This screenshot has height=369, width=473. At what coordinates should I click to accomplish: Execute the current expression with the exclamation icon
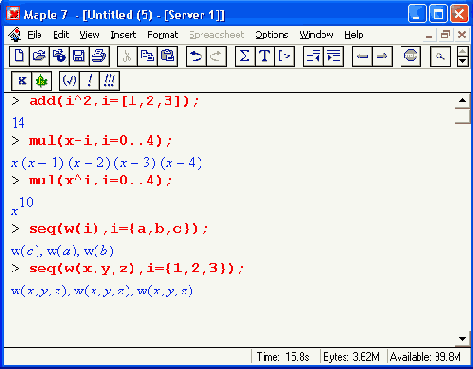point(89,81)
